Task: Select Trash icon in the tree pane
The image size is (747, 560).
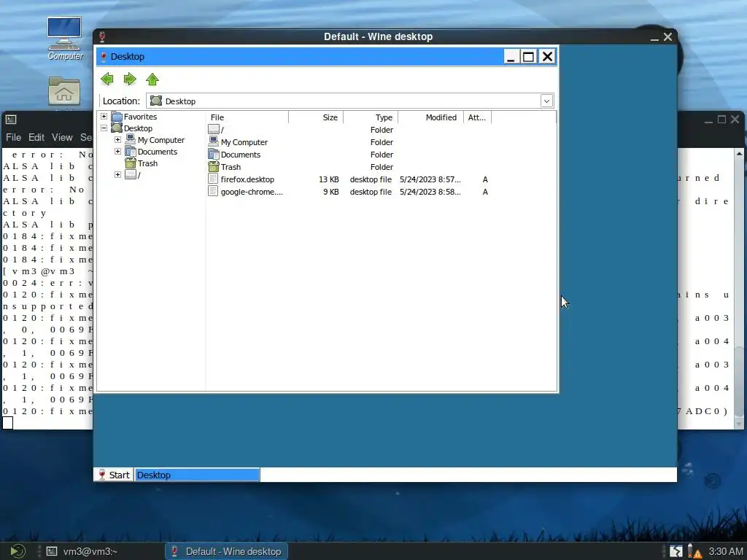Action: point(131,163)
